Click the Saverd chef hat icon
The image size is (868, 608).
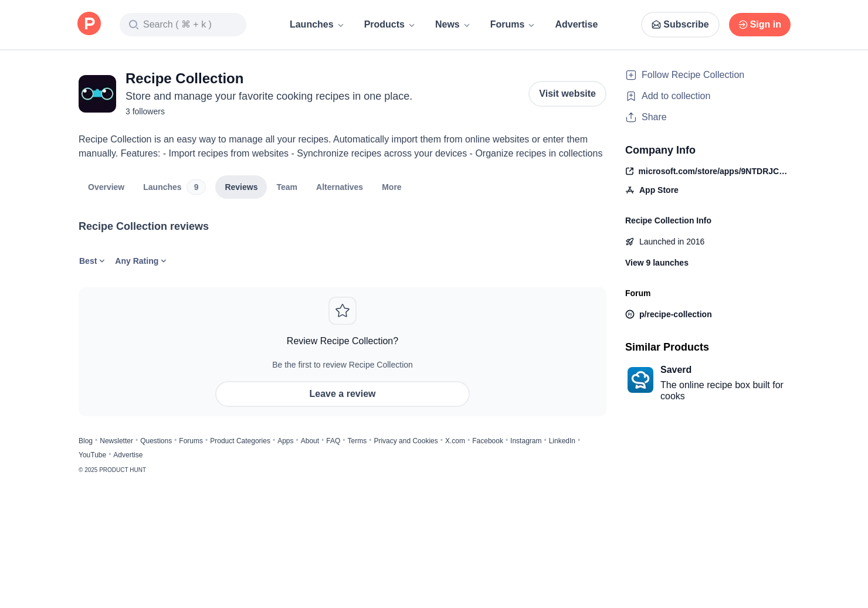(640, 380)
